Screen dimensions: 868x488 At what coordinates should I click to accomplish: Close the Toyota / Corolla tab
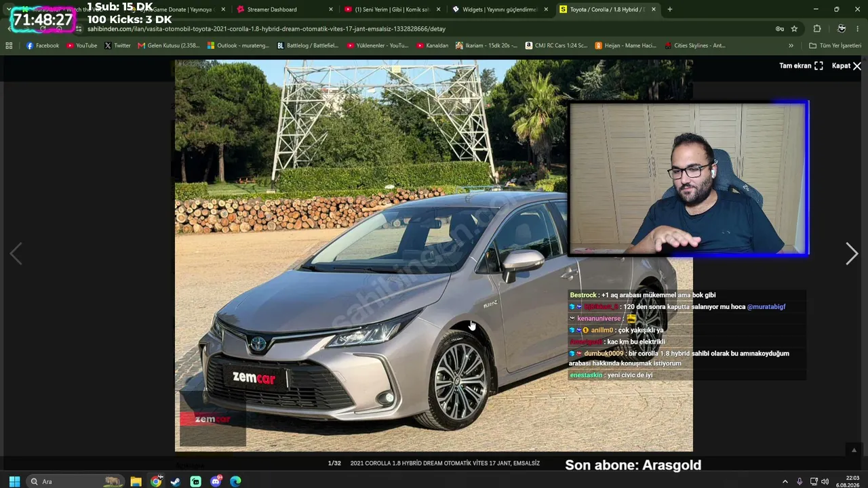tap(654, 9)
